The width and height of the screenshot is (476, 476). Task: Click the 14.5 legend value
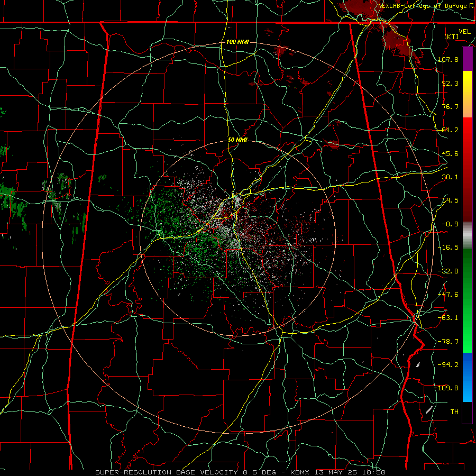click(x=450, y=200)
